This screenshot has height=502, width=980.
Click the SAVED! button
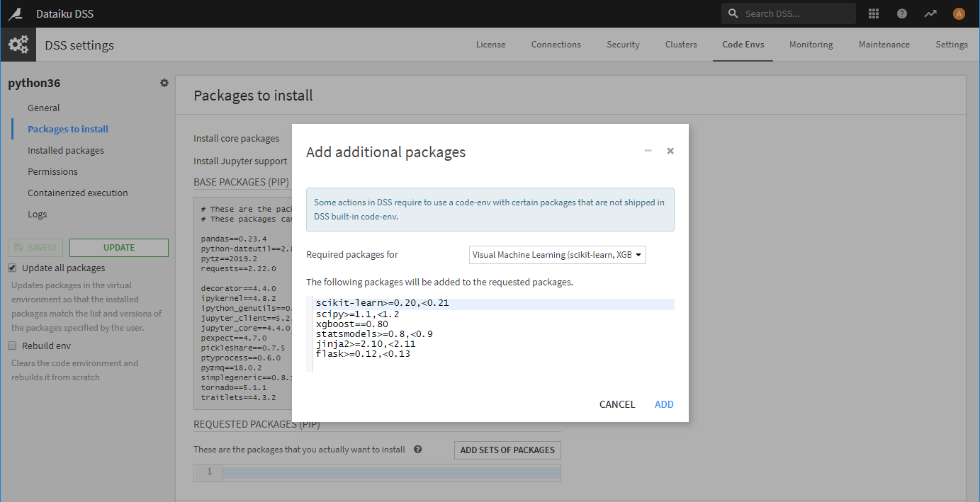point(36,248)
